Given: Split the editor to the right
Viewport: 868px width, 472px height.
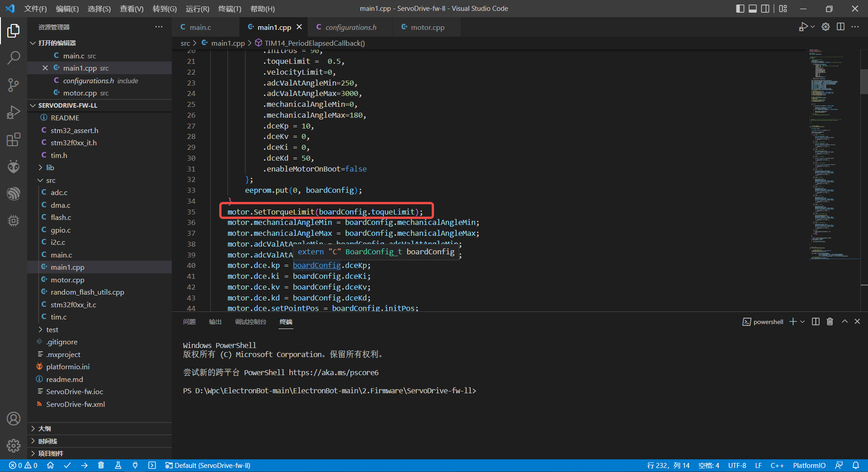Looking at the screenshot, I should point(840,27).
